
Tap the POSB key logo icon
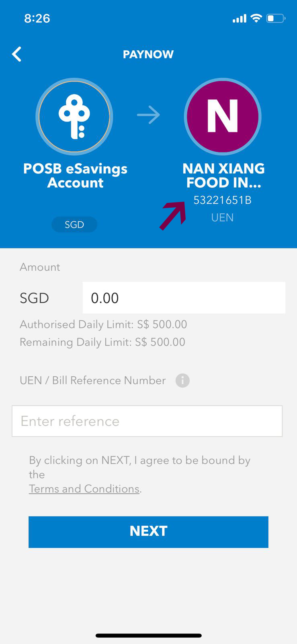point(74,116)
